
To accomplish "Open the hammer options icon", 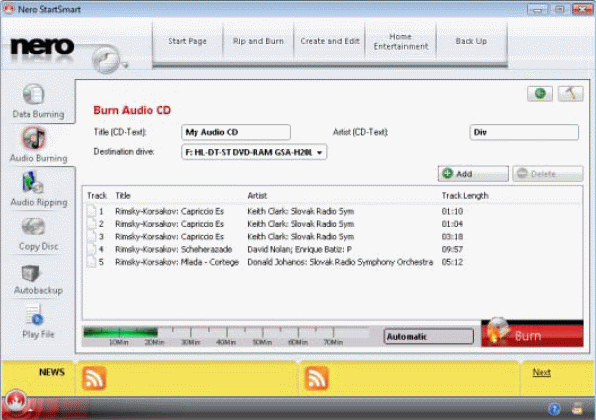I will (570, 94).
